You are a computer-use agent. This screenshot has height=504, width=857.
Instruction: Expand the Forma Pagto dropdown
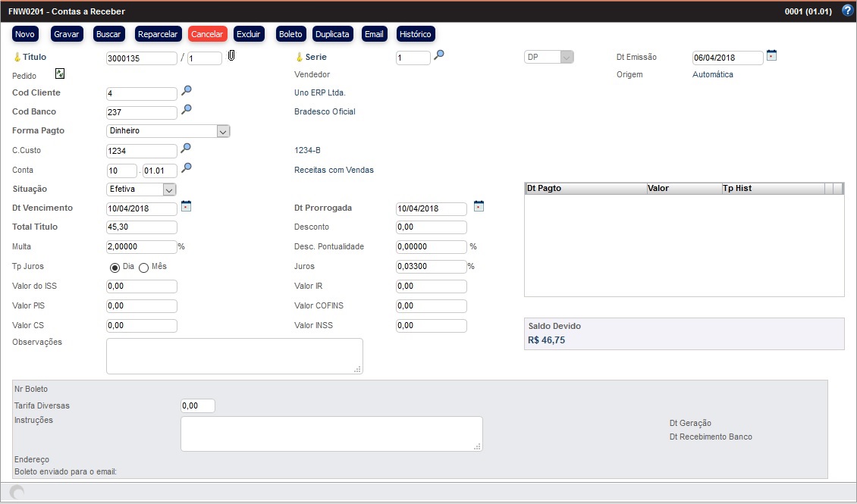(x=223, y=131)
